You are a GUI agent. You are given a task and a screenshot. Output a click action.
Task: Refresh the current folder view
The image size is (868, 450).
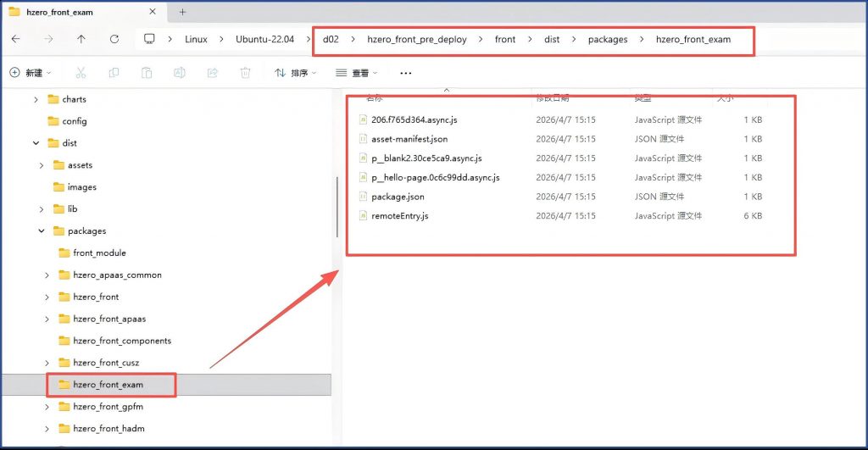coord(114,39)
